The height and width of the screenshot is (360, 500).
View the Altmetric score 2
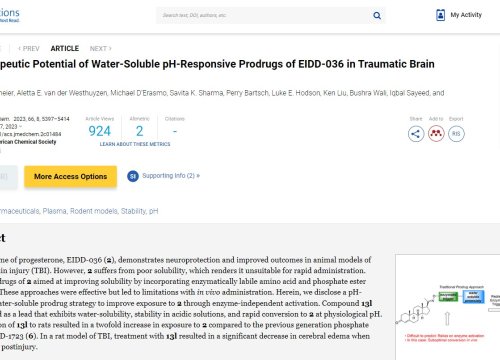pos(139,131)
